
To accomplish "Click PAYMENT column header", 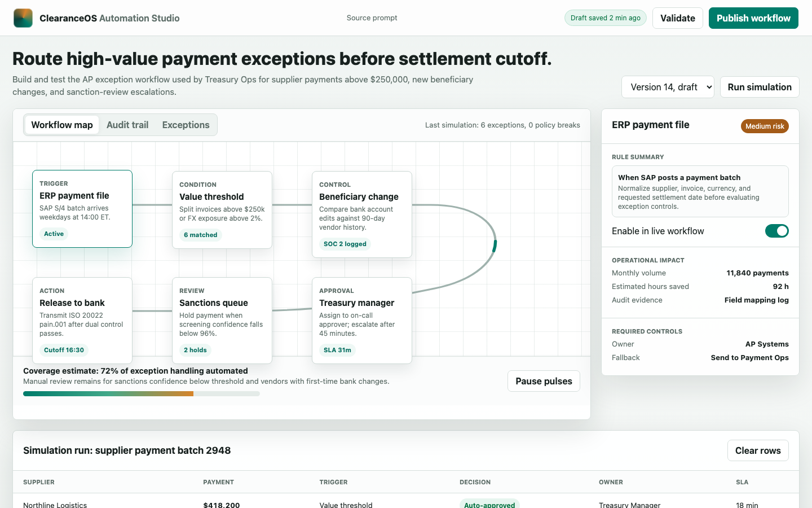I will tap(219, 482).
